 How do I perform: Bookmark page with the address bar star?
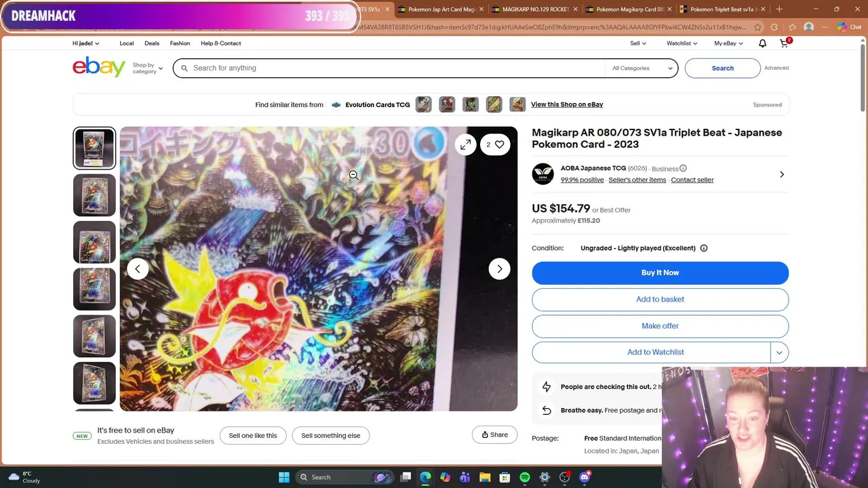[757, 27]
